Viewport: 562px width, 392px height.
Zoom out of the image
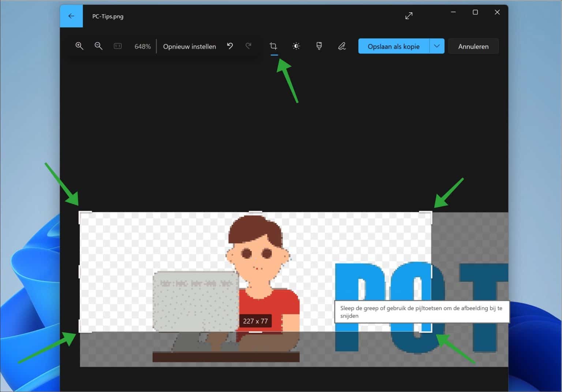pyautogui.click(x=98, y=46)
